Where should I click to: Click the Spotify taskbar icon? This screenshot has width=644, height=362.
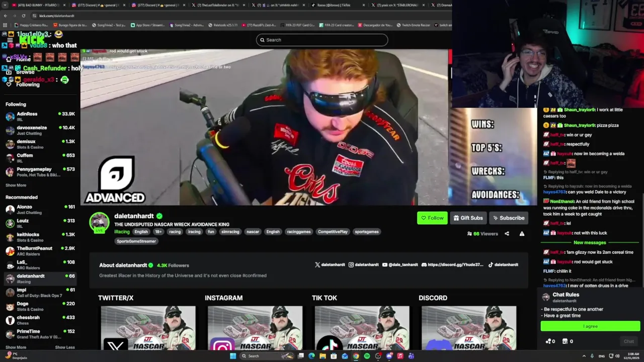click(367, 356)
